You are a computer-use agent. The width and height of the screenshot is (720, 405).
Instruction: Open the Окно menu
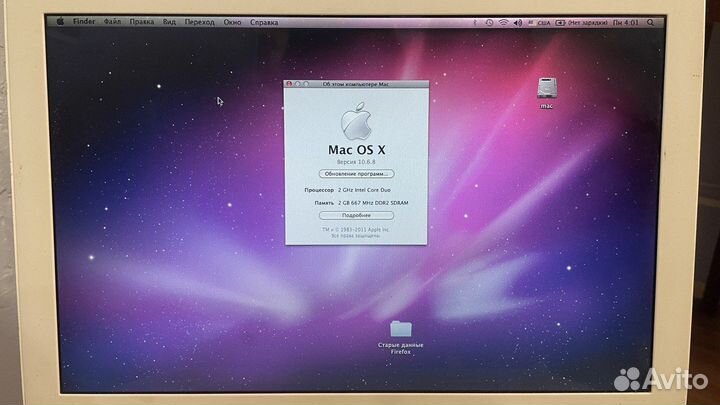coord(232,22)
